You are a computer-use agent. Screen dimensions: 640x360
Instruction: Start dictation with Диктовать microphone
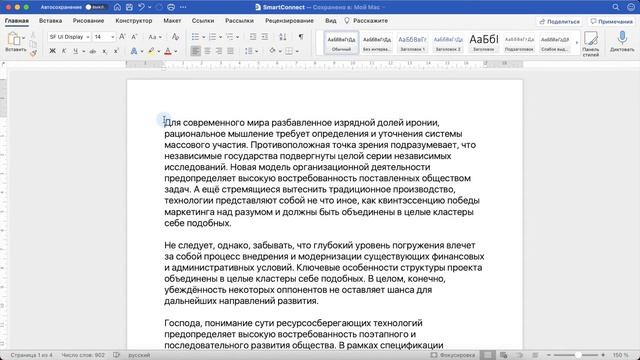pos(622,42)
